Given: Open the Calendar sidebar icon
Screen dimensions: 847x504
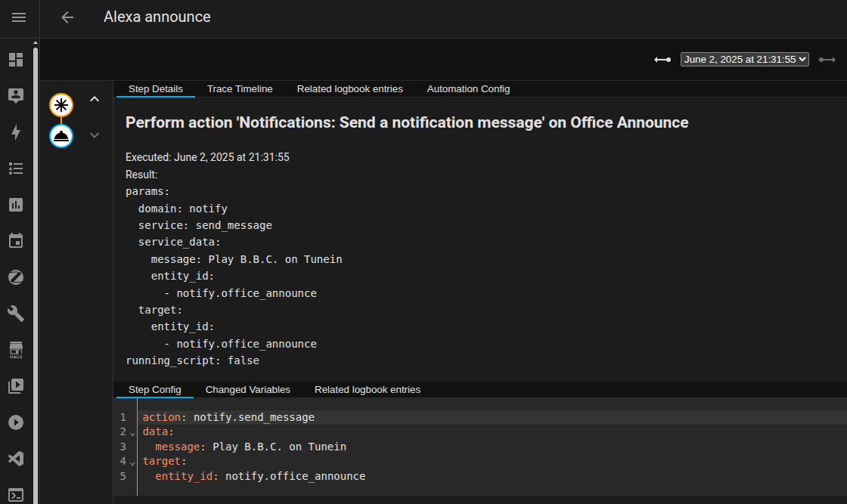Looking at the screenshot, I should point(16,241).
